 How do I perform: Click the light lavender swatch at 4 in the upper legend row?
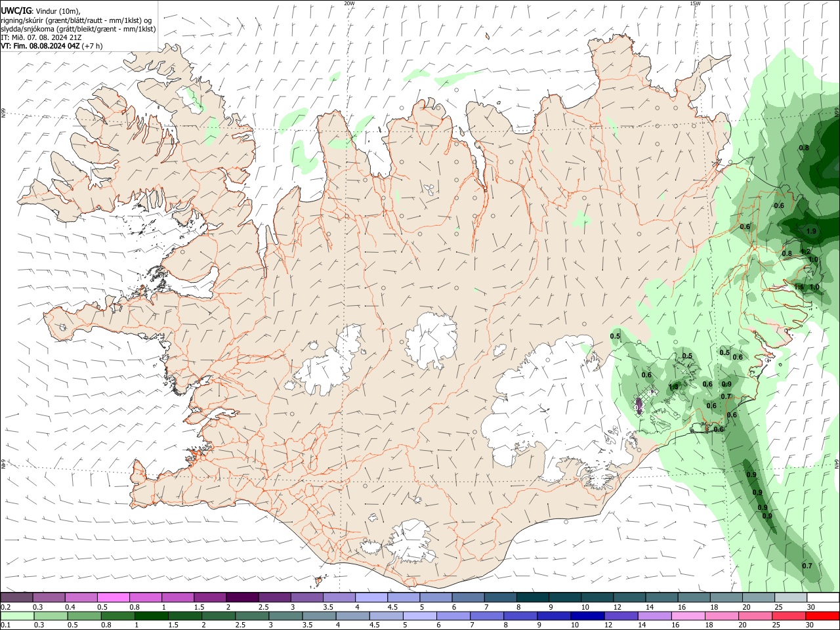pos(371,598)
